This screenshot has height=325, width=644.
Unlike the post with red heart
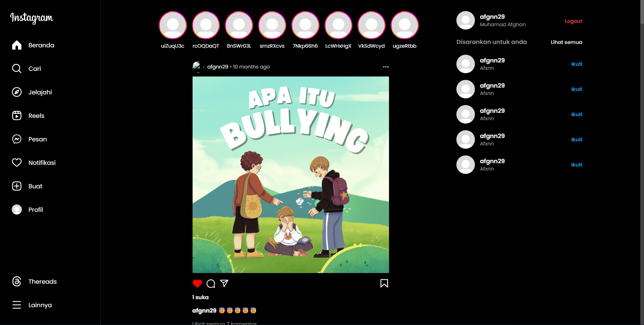(x=197, y=284)
